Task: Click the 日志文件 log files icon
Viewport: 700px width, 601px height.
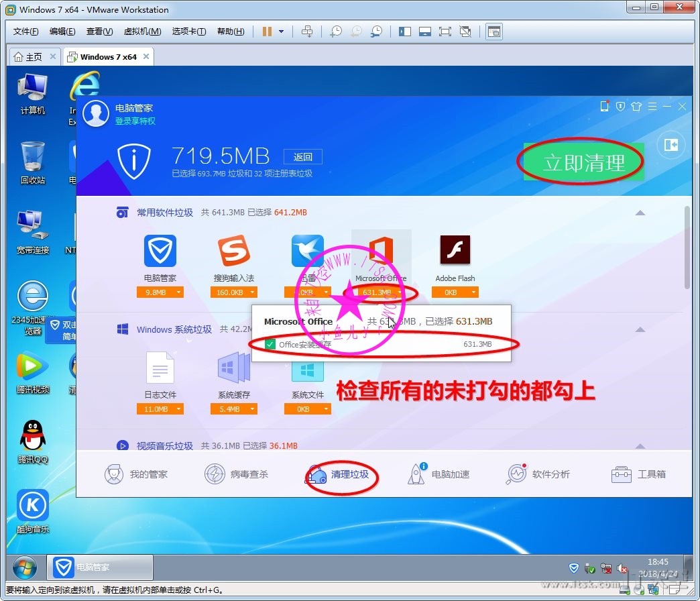Action: pyautogui.click(x=160, y=368)
